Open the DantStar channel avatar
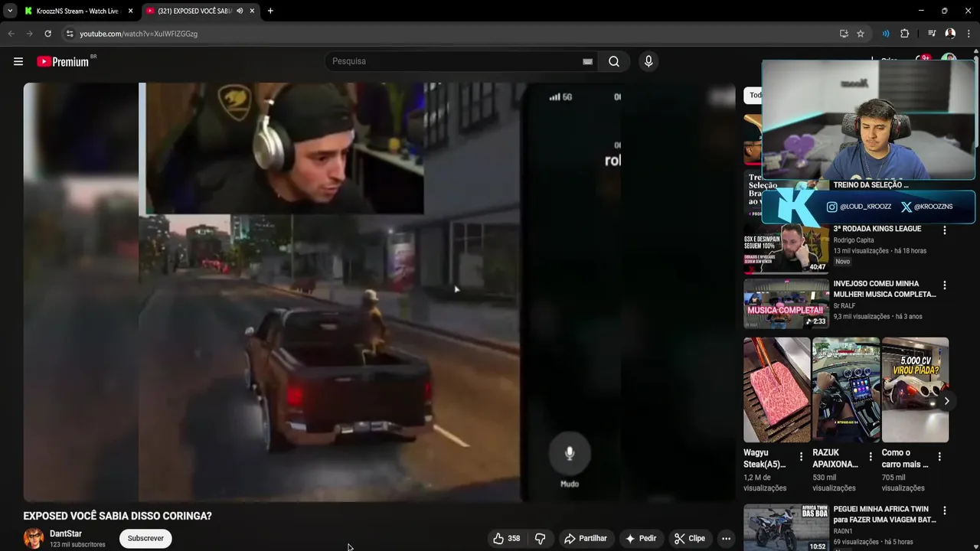The height and width of the screenshot is (551, 980). coord(34,539)
